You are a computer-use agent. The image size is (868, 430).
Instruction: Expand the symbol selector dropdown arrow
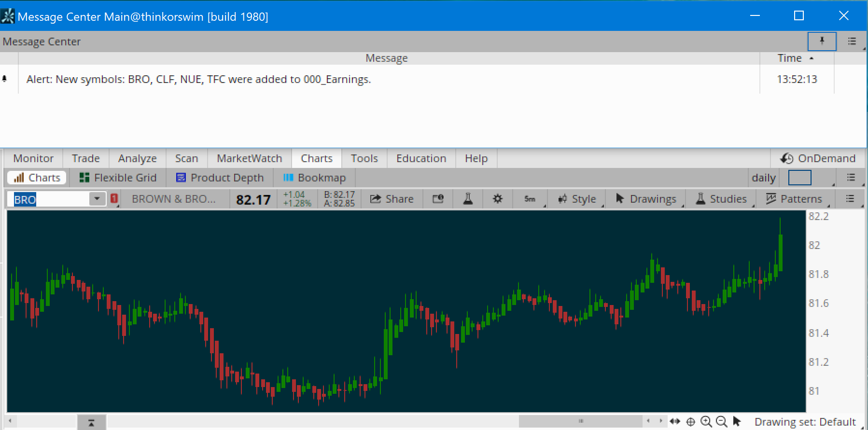click(x=97, y=199)
